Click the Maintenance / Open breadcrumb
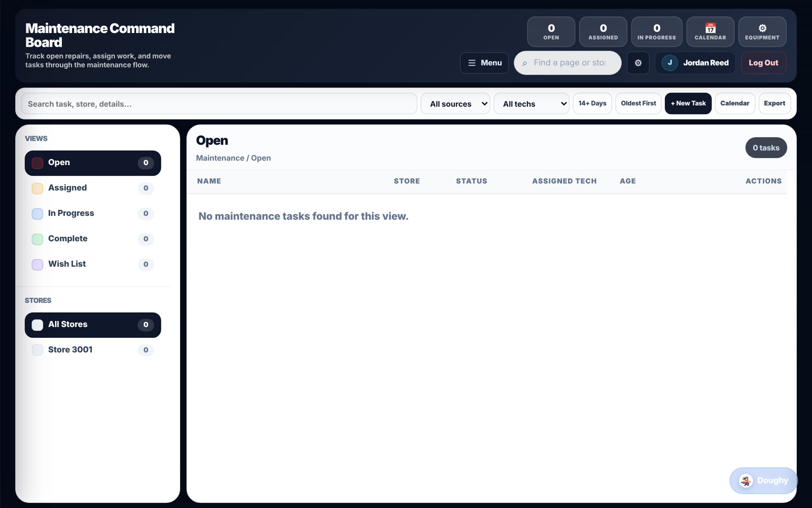This screenshot has height=508, width=812. 233,158
